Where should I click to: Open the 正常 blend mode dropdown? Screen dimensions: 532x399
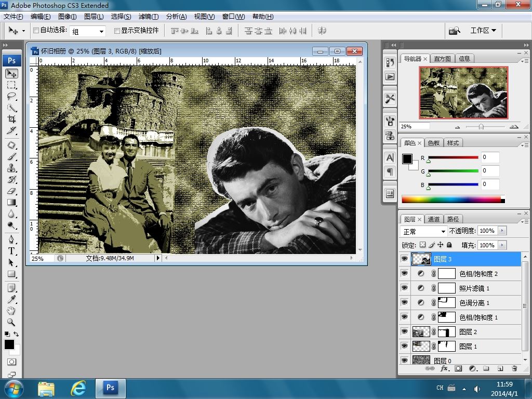click(424, 231)
